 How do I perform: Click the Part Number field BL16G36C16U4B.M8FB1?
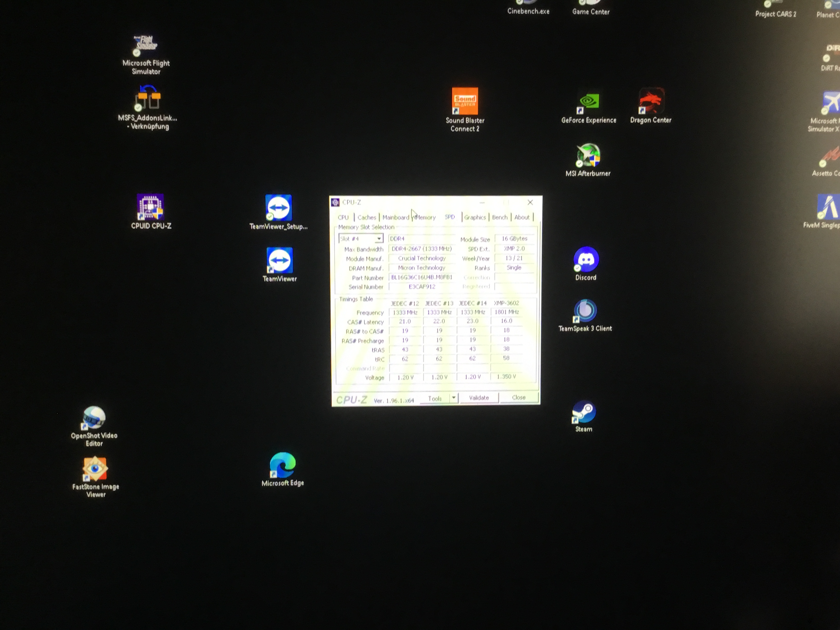coord(422,277)
